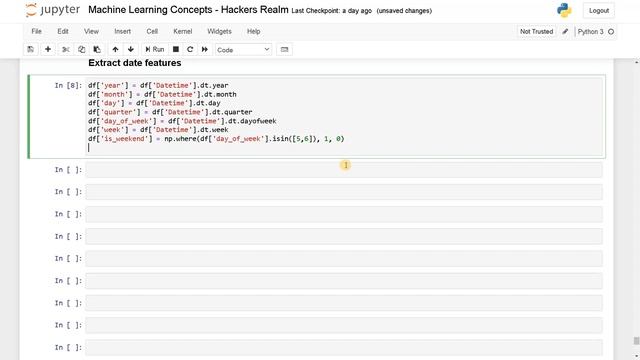
Task: Run the selected cell
Action: coord(155,49)
